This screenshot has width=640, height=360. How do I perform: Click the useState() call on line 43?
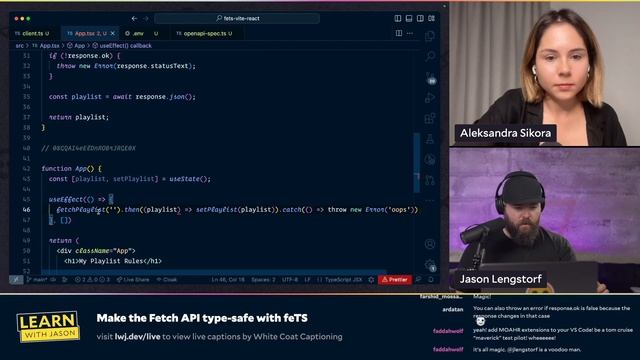click(190, 179)
